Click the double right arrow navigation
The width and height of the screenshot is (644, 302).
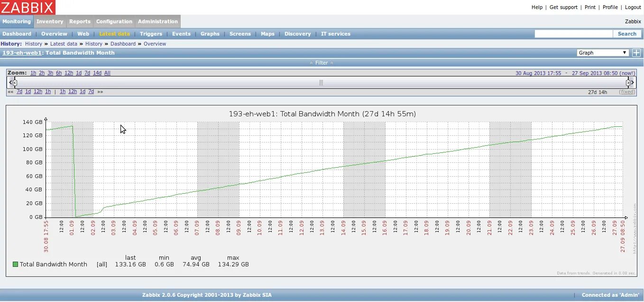[x=100, y=92]
